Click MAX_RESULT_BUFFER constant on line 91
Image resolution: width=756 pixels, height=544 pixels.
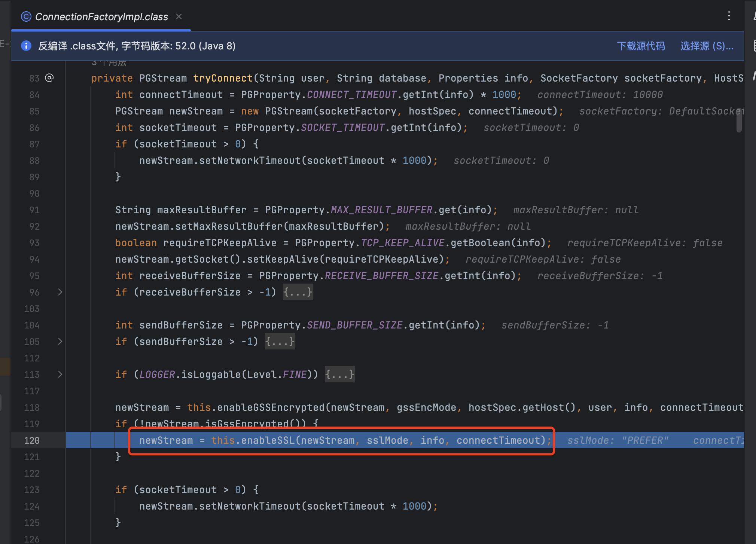tap(381, 210)
